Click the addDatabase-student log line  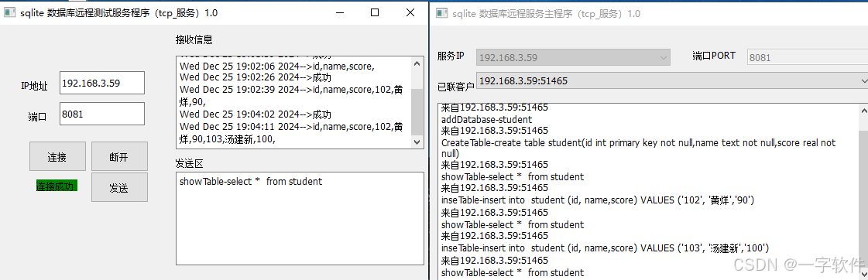pos(486,119)
